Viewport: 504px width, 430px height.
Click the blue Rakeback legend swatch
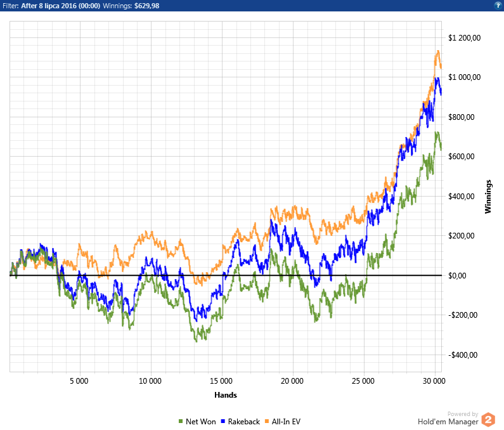(x=223, y=421)
